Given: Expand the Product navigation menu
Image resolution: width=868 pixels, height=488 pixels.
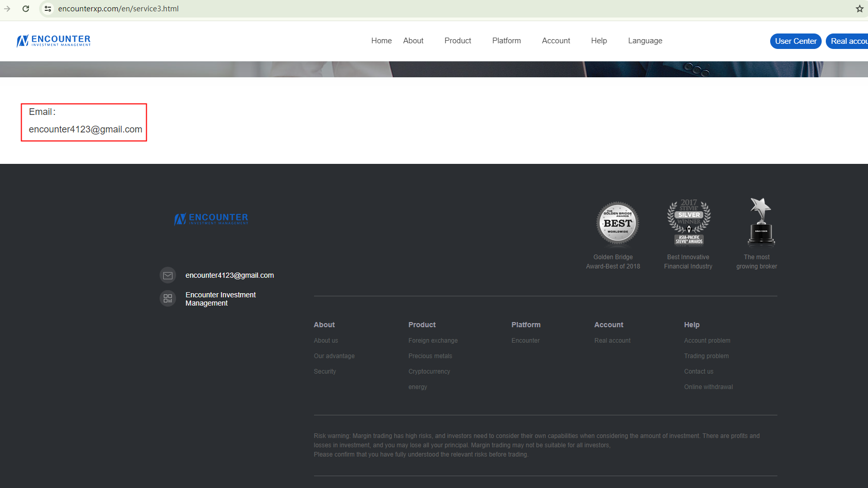Looking at the screenshot, I should (458, 41).
